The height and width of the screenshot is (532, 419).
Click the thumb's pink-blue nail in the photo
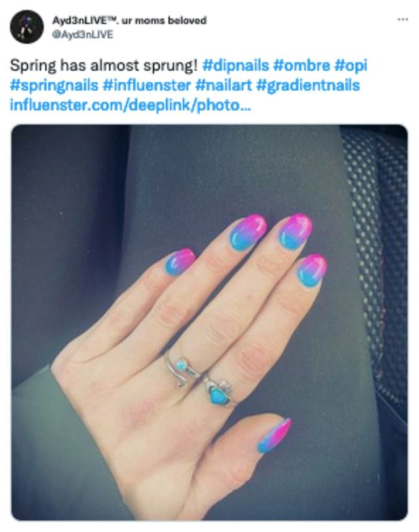pyautogui.click(x=274, y=435)
